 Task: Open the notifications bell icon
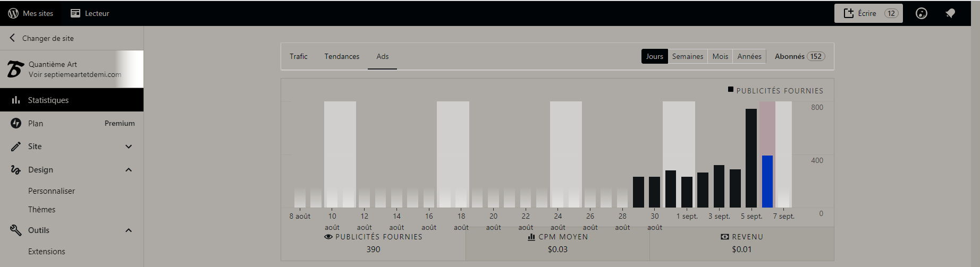pos(950,13)
